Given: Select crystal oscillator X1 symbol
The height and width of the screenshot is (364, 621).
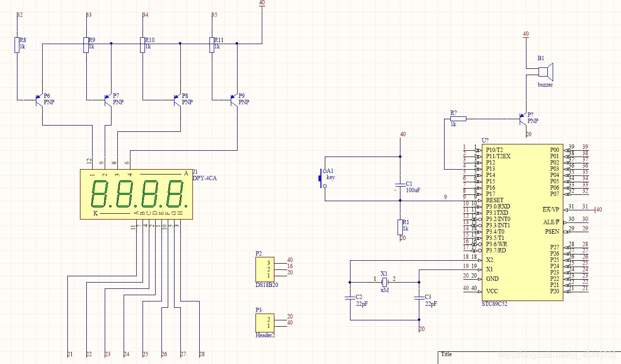Looking at the screenshot, I should pyautogui.click(x=384, y=282).
